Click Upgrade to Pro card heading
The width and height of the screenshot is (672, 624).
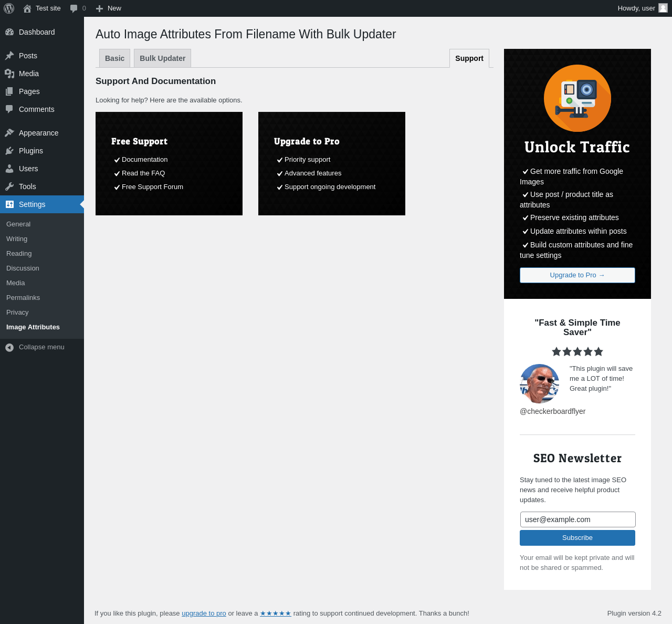tap(307, 141)
